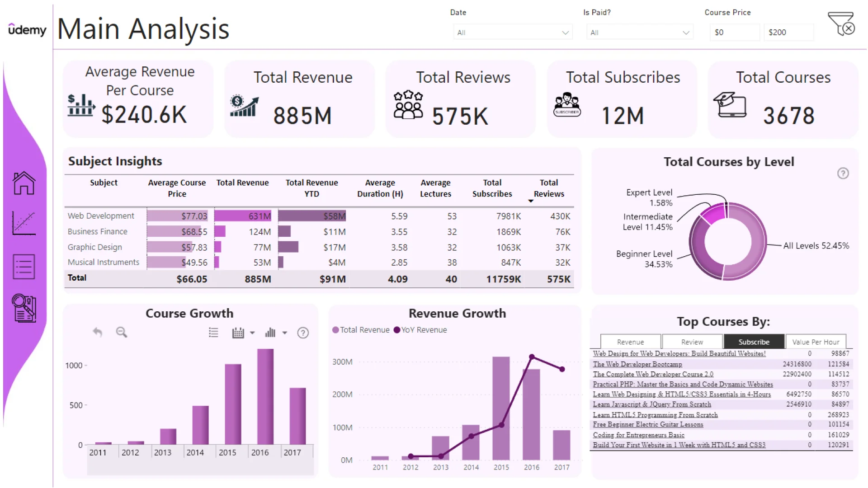
Task: Open The Complete Web Developer Course 2.0 link
Action: pos(653,374)
